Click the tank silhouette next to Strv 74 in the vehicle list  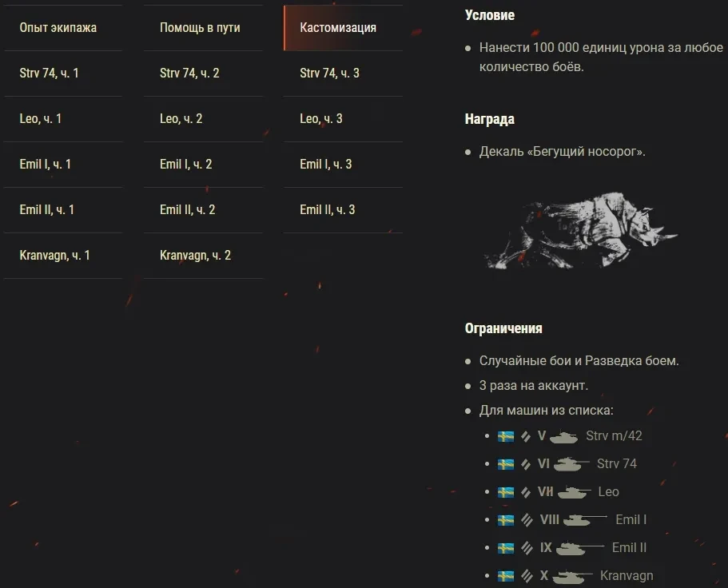(x=571, y=464)
